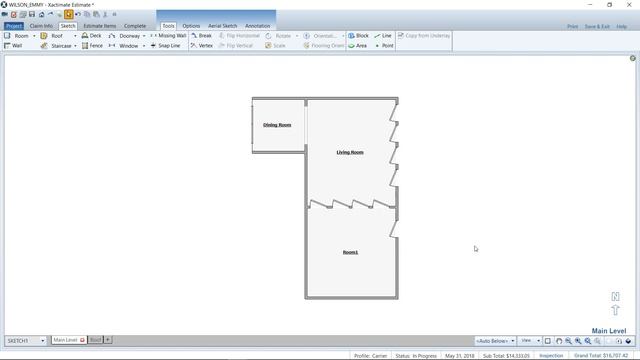Image resolution: width=640 pixels, height=360 pixels.
Task: Activate the Missing Wall tool
Action: [168, 36]
